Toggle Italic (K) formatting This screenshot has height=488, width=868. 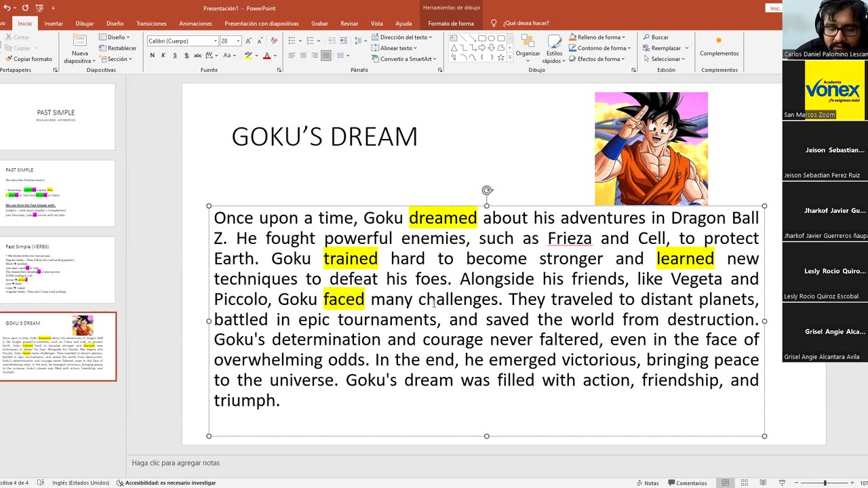[163, 55]
